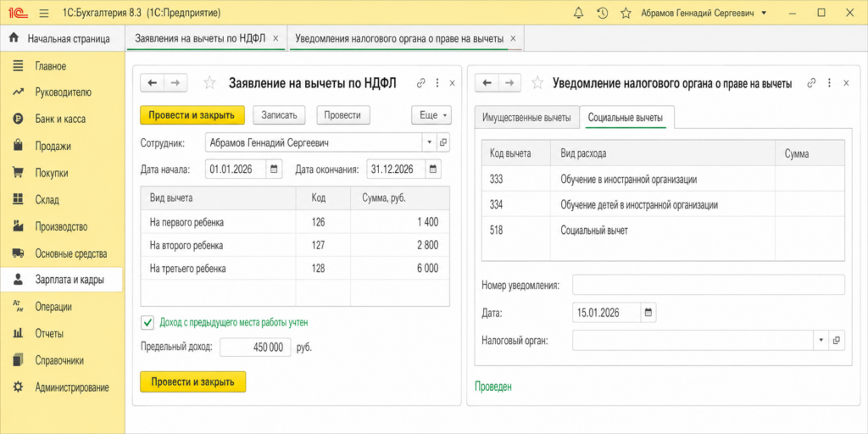Go forward in Заявление на вычеты form
The width and height of the screenshot is (868, 434).
click(175, 83)
